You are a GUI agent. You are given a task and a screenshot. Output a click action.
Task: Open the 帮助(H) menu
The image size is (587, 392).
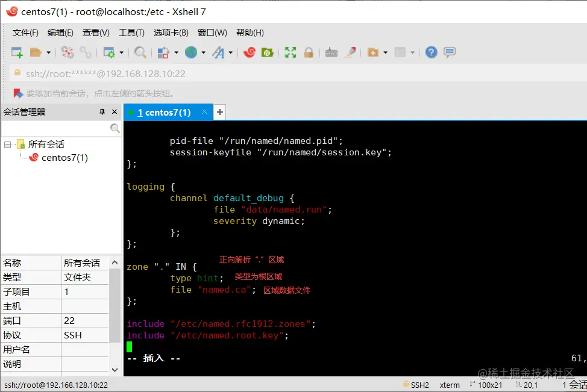point(250,33)
